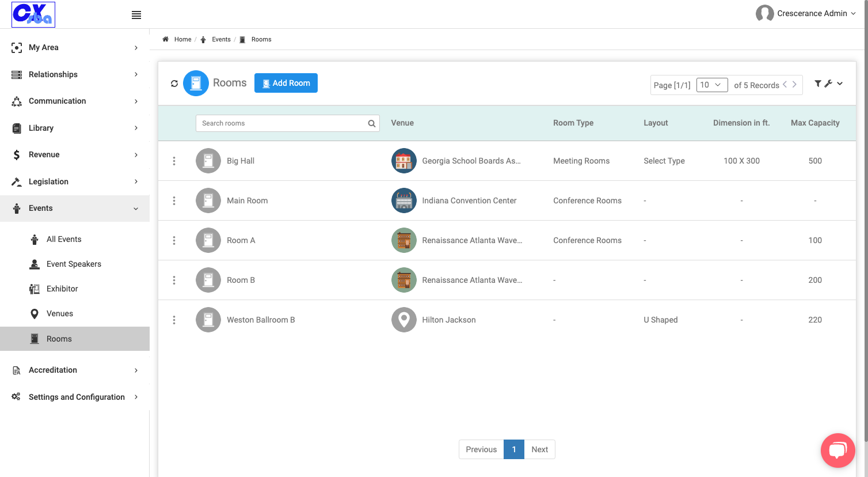This screenshot has width=868, height=477.
Task: Click the Big Hall room door icon
Action: pos(208,161)
